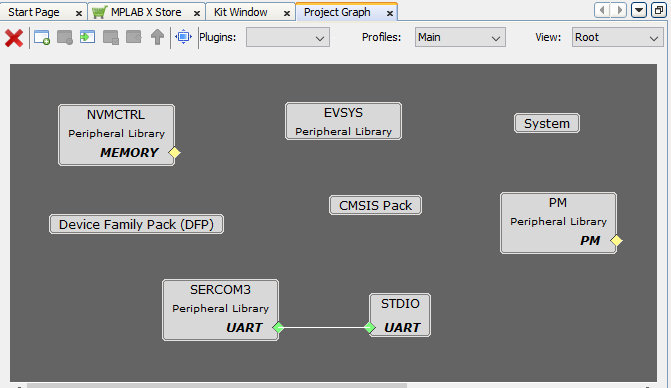Click the MPLAB X Store cart icon
Viewport: 671px width, 388px height.
click(99, 12)
